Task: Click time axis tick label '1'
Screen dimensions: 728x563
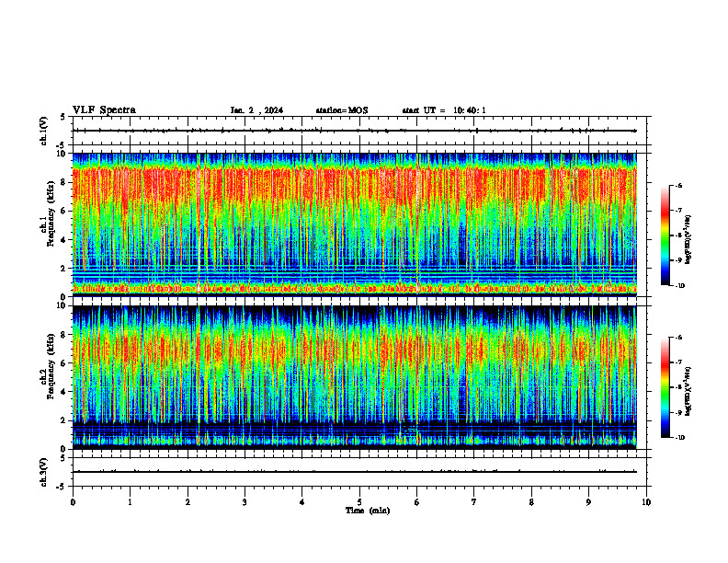Action: point(130,502)
